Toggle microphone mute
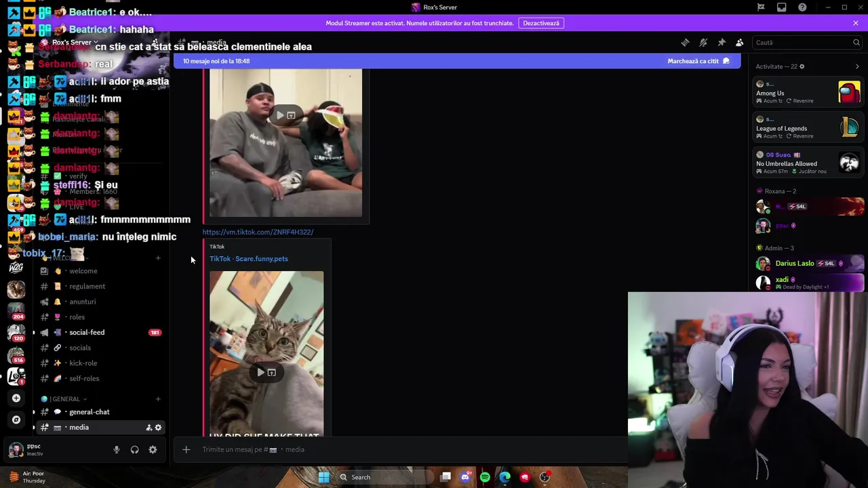Viewport: 868px width, 488px height. tap(116, 450)
